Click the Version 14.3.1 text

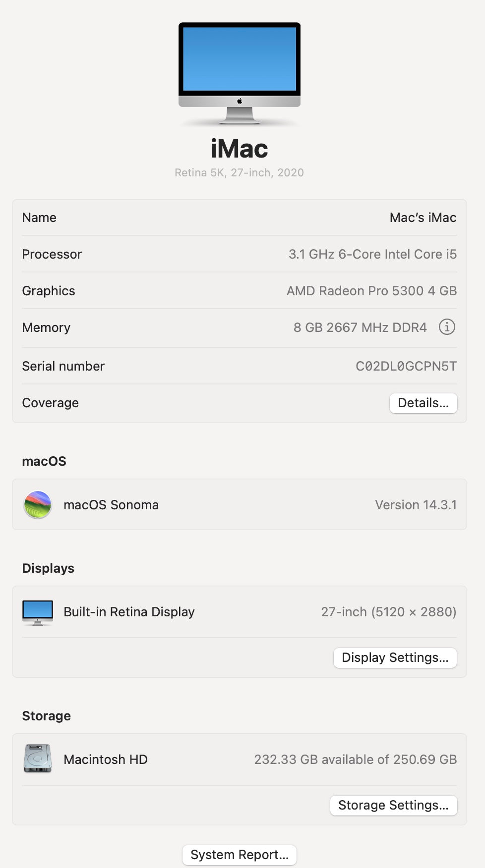click(x=416, y=505)
